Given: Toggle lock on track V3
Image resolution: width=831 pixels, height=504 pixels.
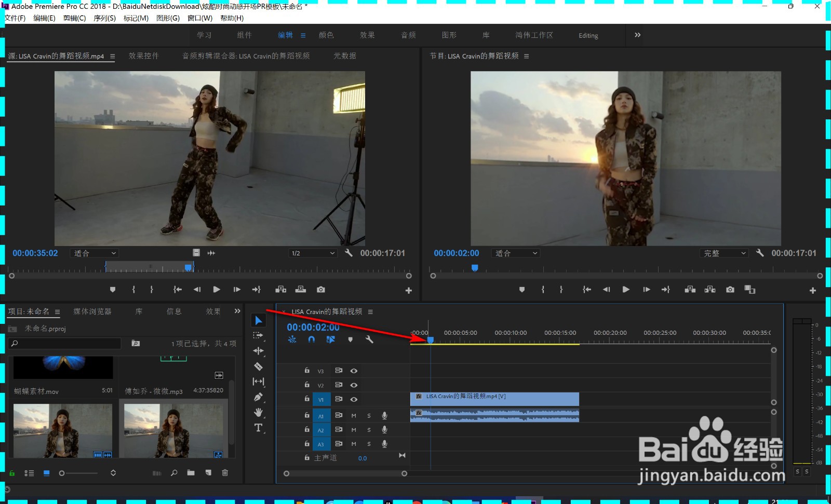Looking at the screenshot, I should [x=307, y=371].
